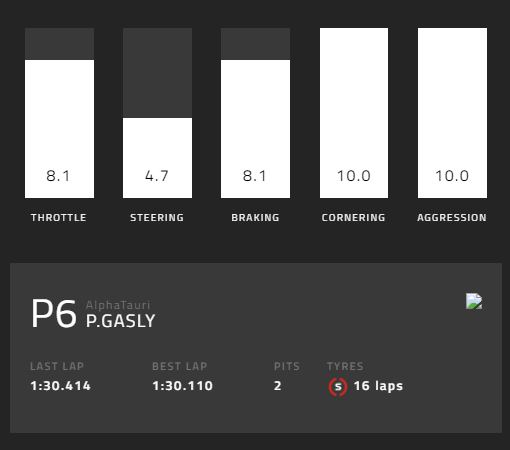Click the THROTTLE label
Viewport: 510px width, 450px height.
(x=59, y=218)
